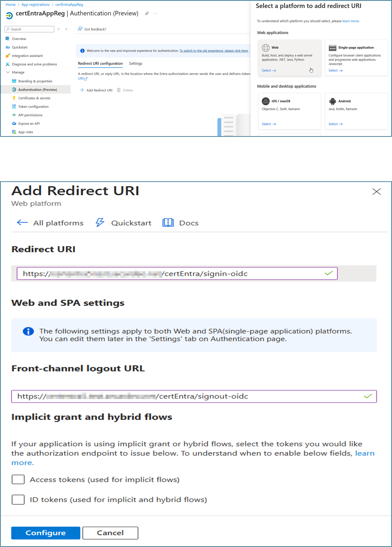392x547 pixels.
Task: Click the sidebar search up/down expander arrows
Action: 58,29
